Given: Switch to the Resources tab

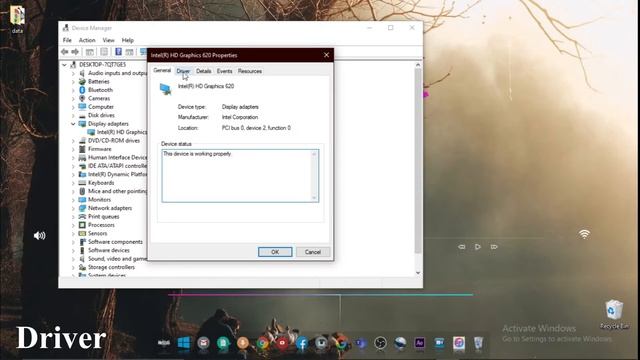Looking at the screenshot, I should [x=249, y=71].
